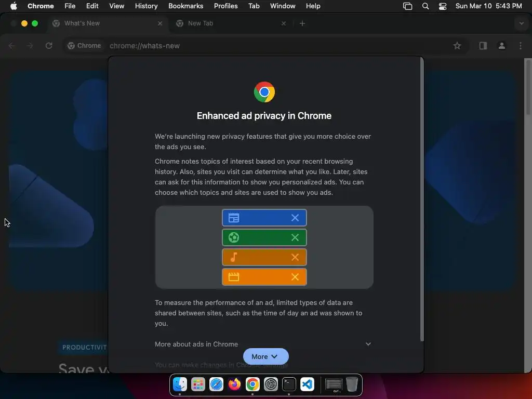Screen dimensions: 532x399
Task: Open the profile avatar icon
Action: [x=501, y=46]
